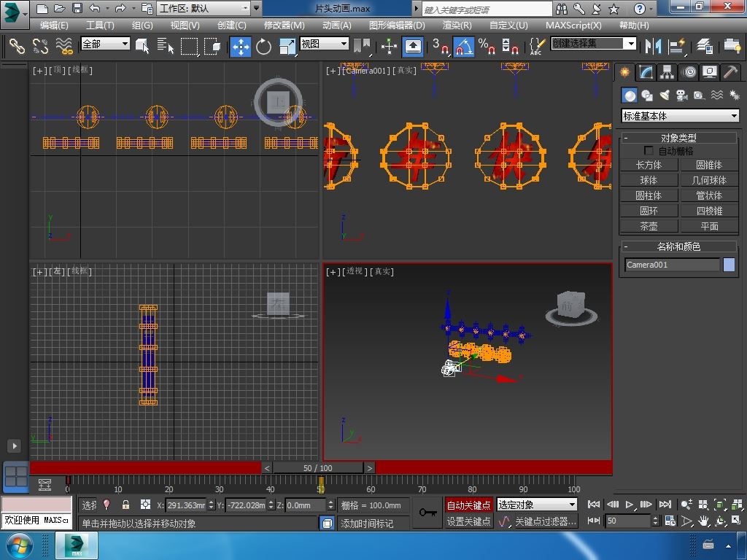Click 3ds Max taskbar icon
The image size is (747, 560).
click(76, 545)
